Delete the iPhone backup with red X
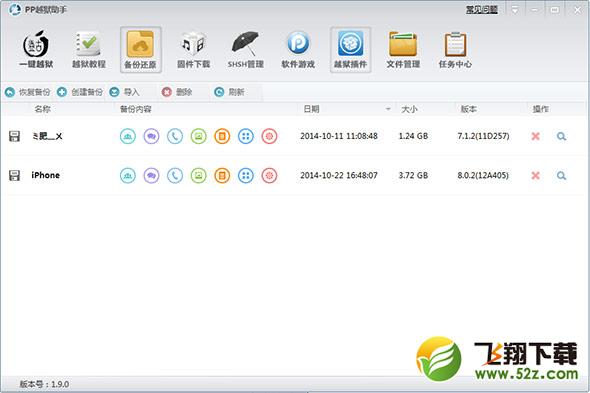Image resolution: width=590 pixels, height=393 pixels. pyautogui.click(x=535, y=175)
